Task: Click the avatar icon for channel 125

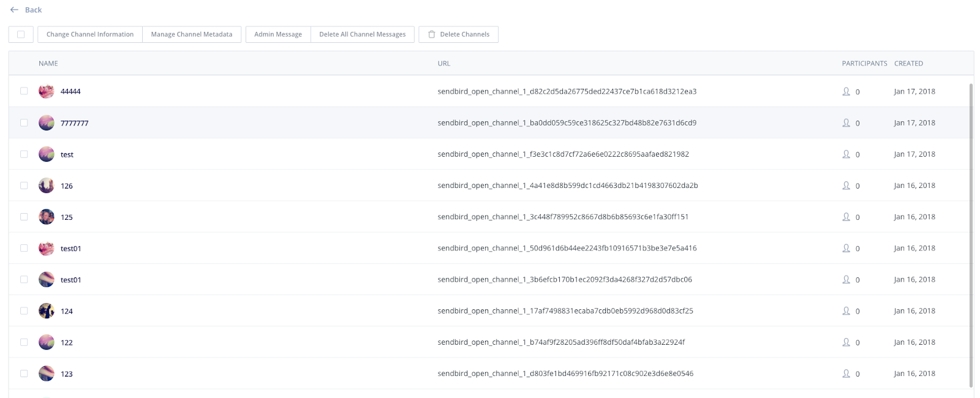Action: 47,217
